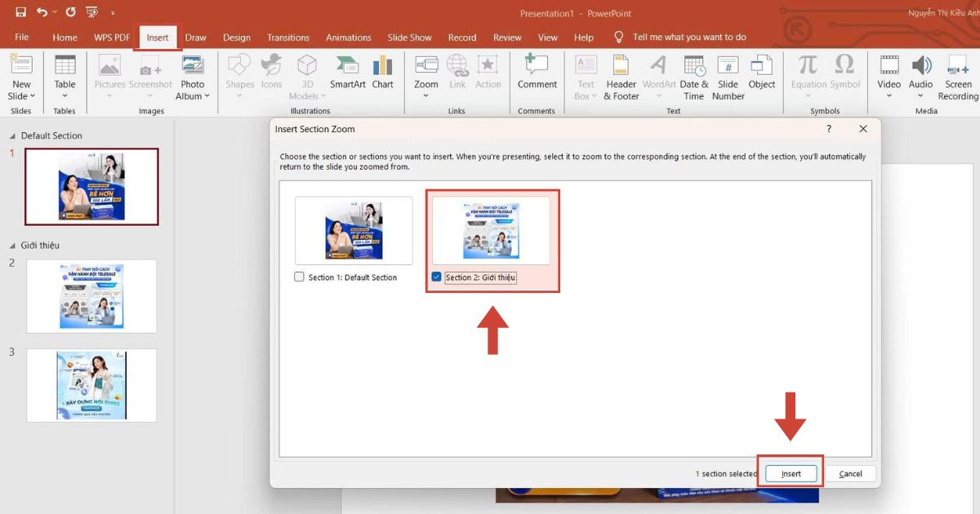Image resolution: width=980 pixels, height=514 pixels.
Task: Insert a Text Box
Action: pyautogui.click(x=586, y=78)
